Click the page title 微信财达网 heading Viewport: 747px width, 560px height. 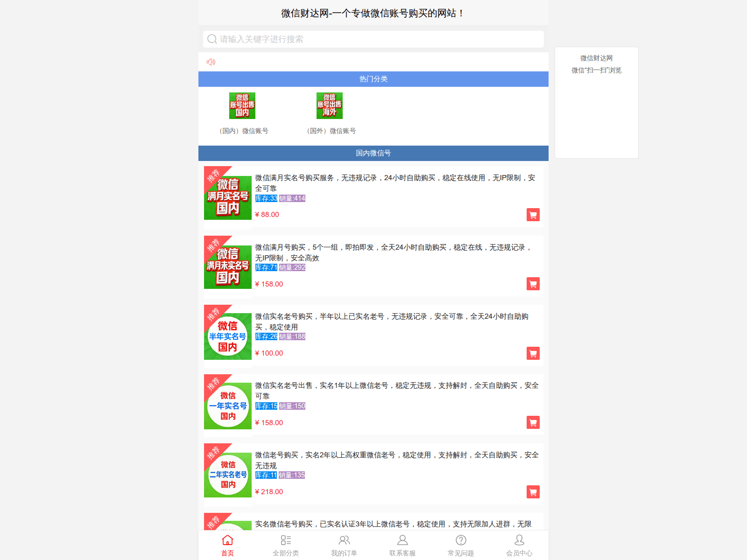pyautogui.click(x=373, y=13)
